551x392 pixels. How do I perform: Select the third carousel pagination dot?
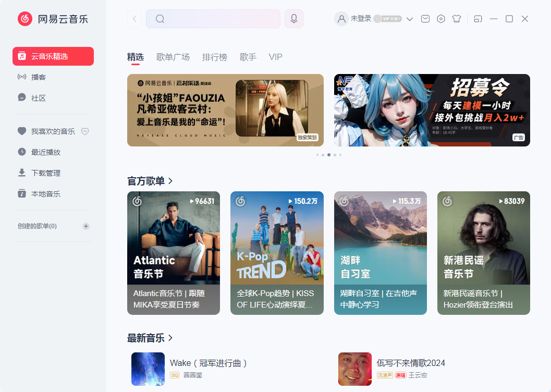[x=328, y=155]
